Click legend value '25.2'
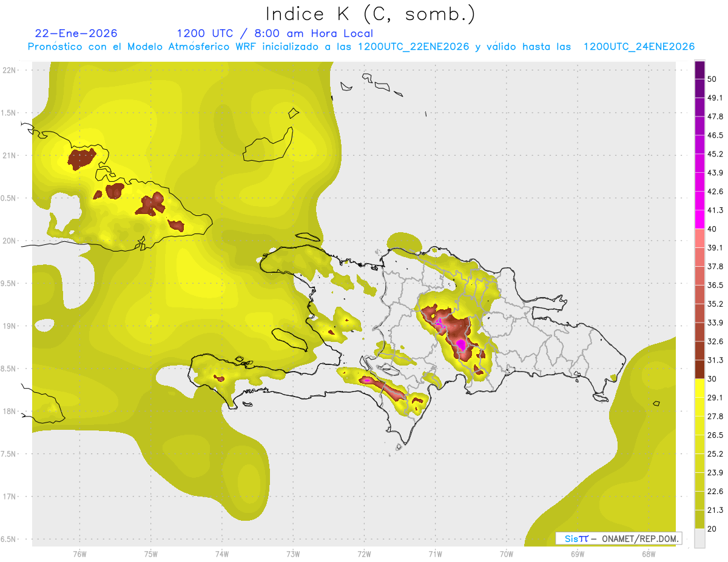 [715, 453]
